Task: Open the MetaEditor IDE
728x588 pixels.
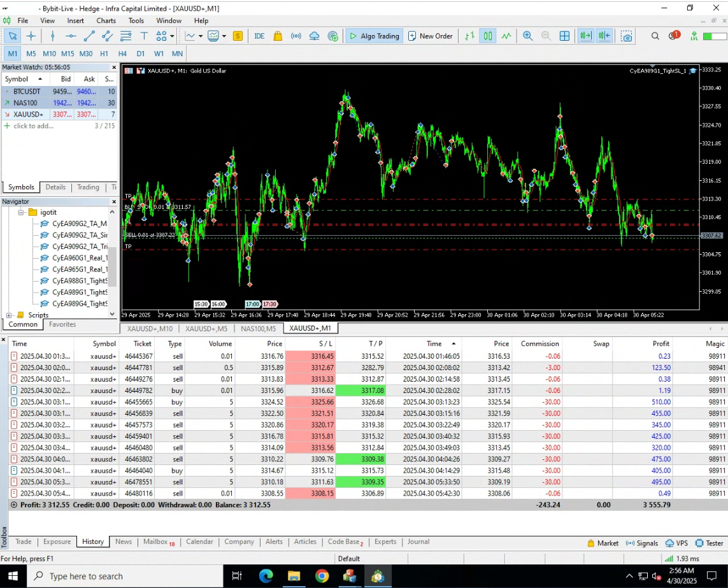Action: [259, 36]
